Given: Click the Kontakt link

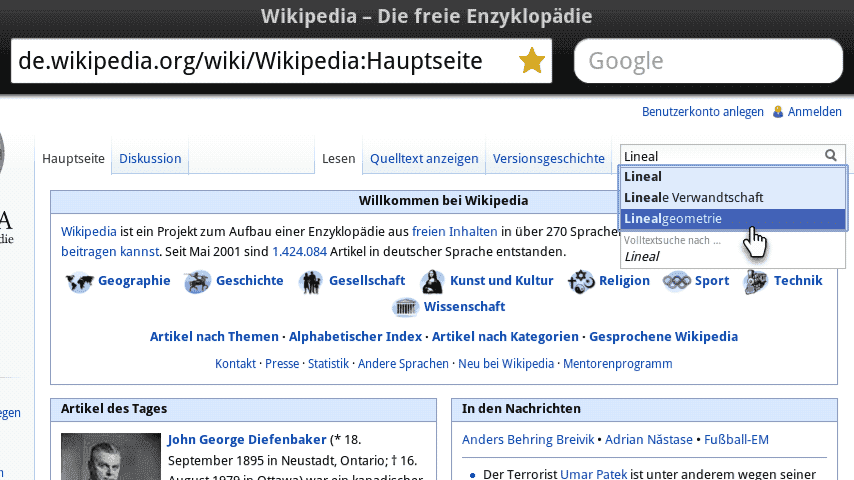Looking at the screenshot, I should pos(235,363).
